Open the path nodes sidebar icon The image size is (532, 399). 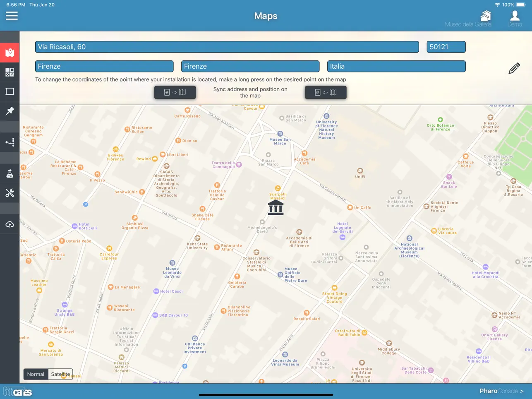[10, 142]
